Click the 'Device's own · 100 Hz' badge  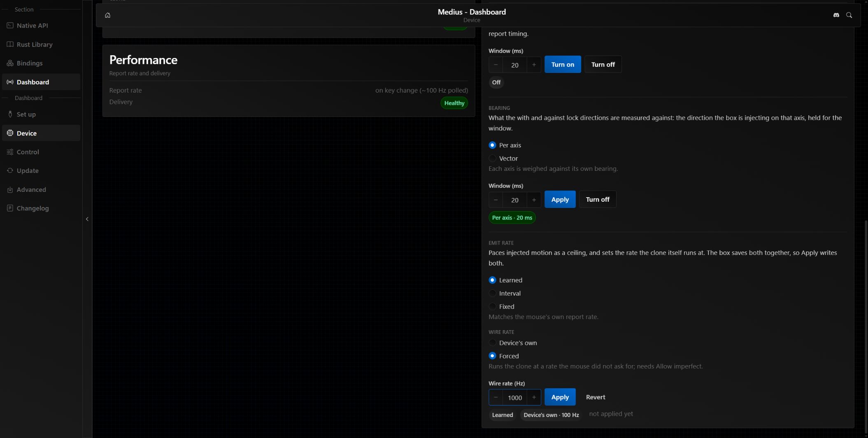coord(551,415)
